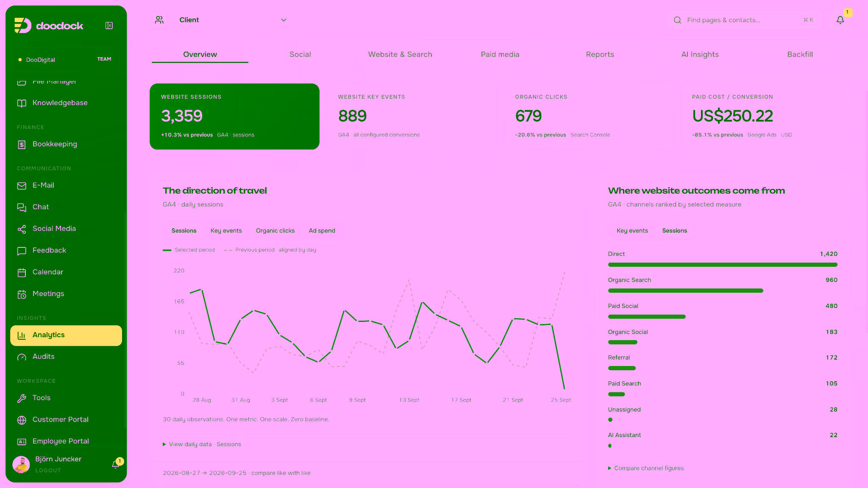The height and width of the screenshot is (488, 868).
Task: Open the Backfill tab
Action: 800,54
